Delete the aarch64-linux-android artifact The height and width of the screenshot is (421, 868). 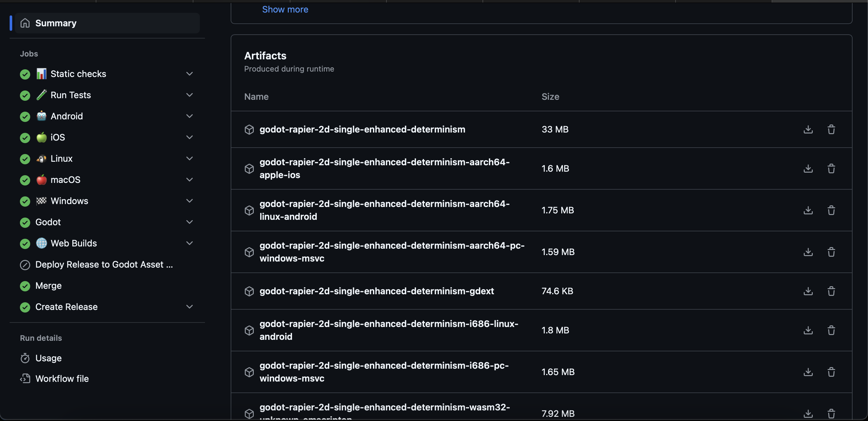click(x=831, y=210)
